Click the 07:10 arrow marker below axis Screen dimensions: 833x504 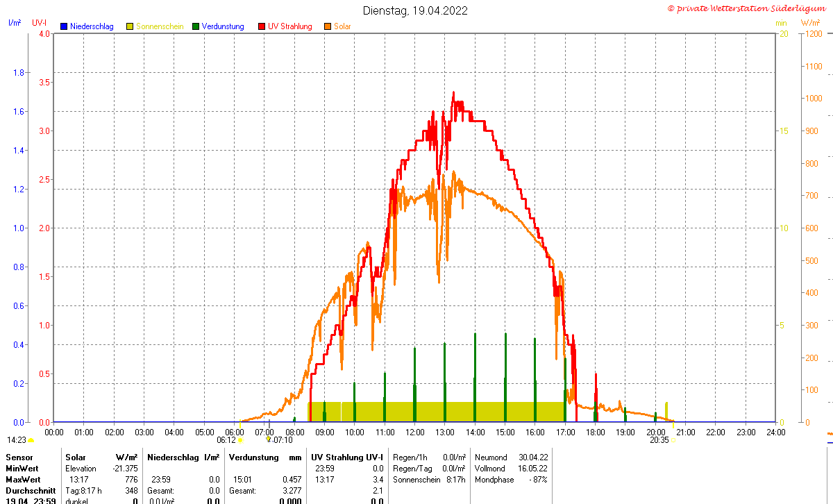[x=268, y=439]
